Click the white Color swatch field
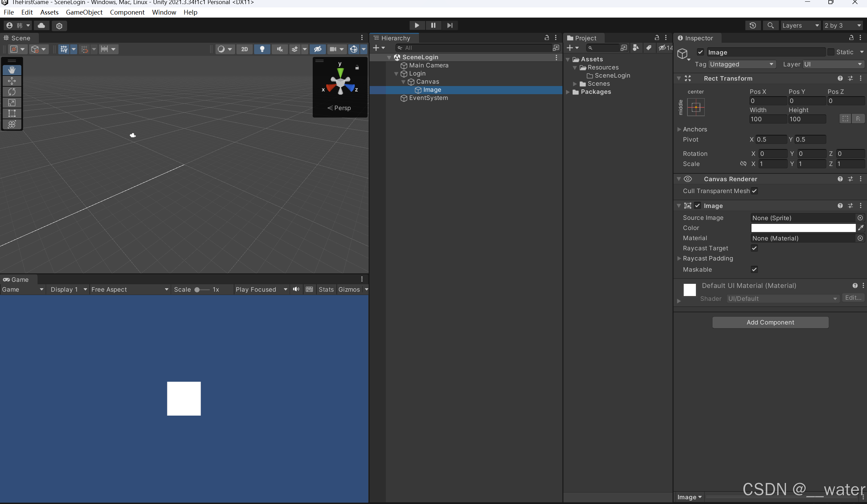This screenshot has height=504, width=867. (x=803, y=228)
